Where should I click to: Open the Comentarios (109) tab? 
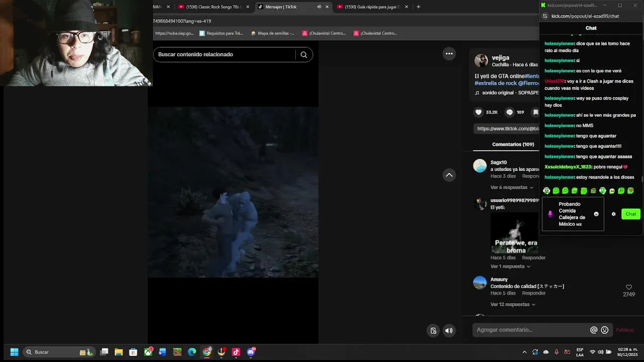pos(513,144)
